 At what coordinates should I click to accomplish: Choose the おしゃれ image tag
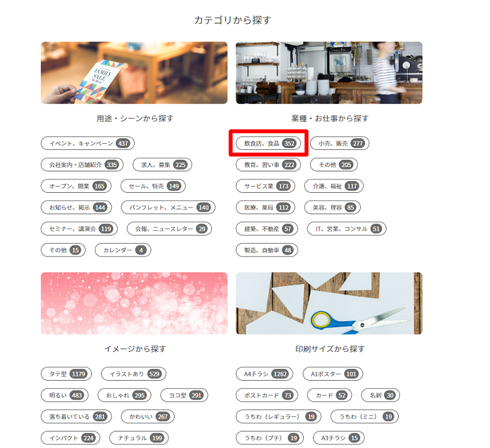point(124,395)
